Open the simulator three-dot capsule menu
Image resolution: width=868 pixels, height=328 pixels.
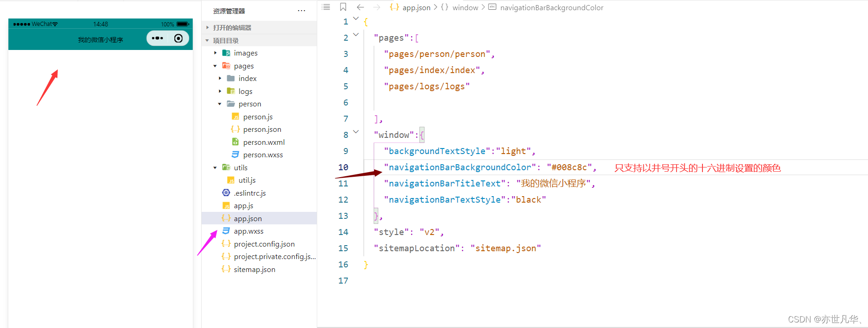157,38
